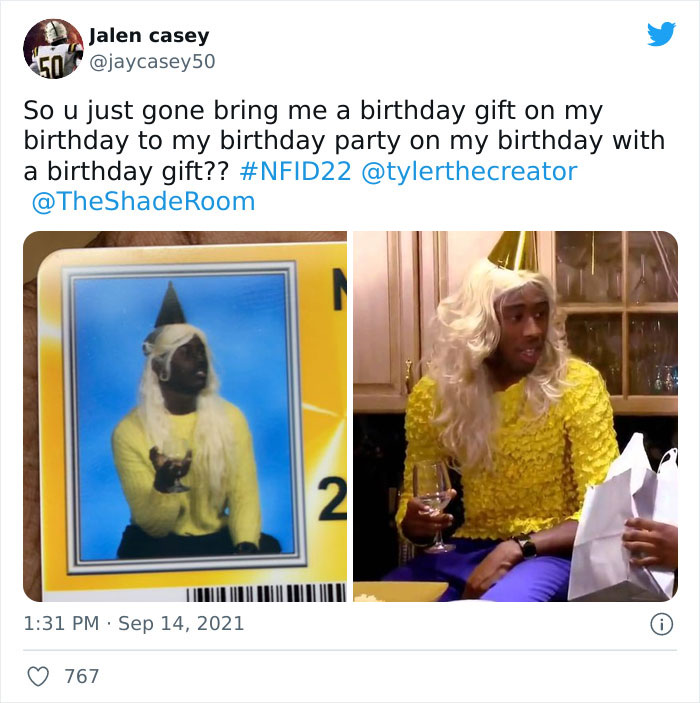Click the white gift bag in photo
700x703 pixels.
[623, 520]
